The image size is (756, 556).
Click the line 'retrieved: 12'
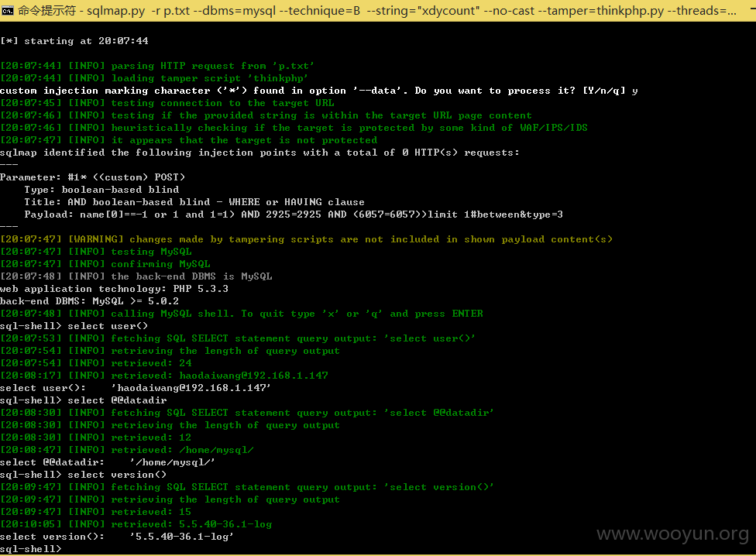click(96, 438)
